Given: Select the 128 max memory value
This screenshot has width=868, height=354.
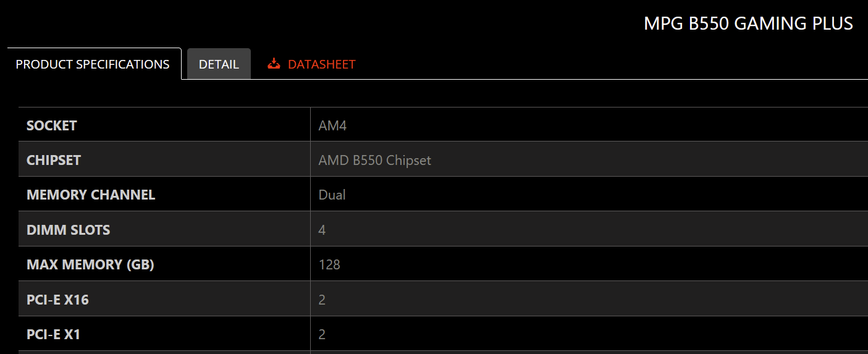Looking at the screenshot, I should pos(329,264).
